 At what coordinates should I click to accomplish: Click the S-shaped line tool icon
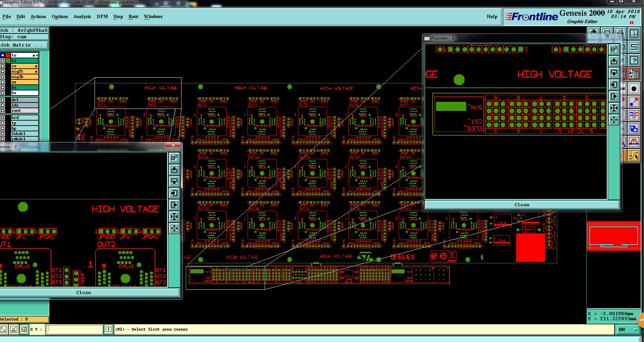coord(634,47)
